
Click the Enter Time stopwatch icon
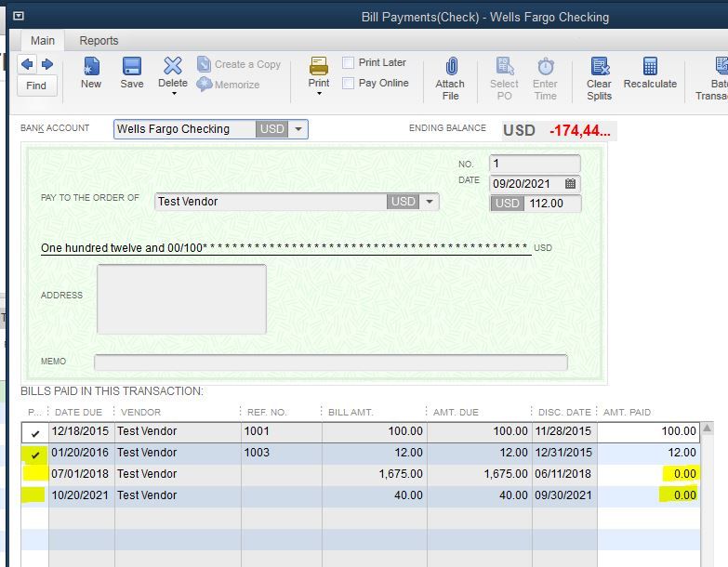546,66
